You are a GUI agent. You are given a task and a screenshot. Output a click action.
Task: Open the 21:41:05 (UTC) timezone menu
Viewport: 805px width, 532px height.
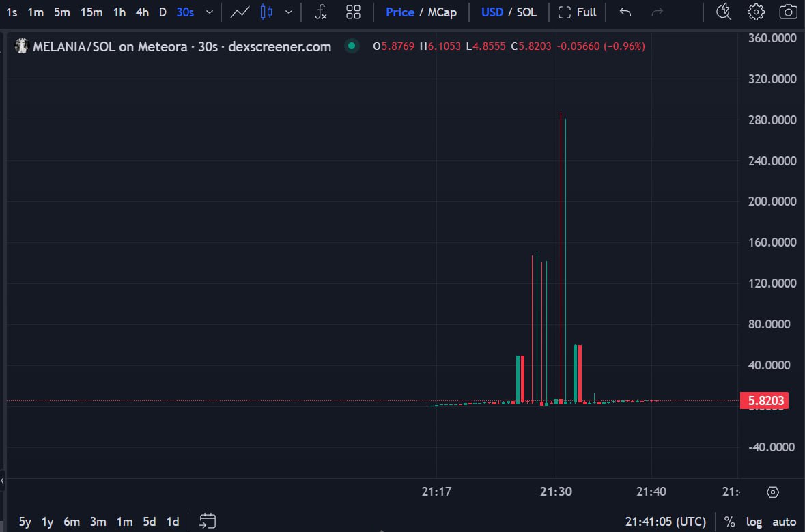click(665, 522)
